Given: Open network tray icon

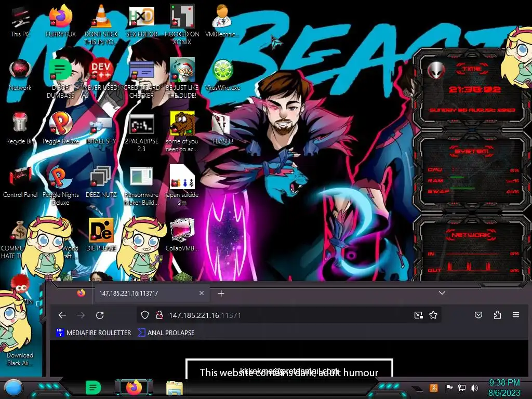Looking at the screenshot, I should [x=462, y=388].
